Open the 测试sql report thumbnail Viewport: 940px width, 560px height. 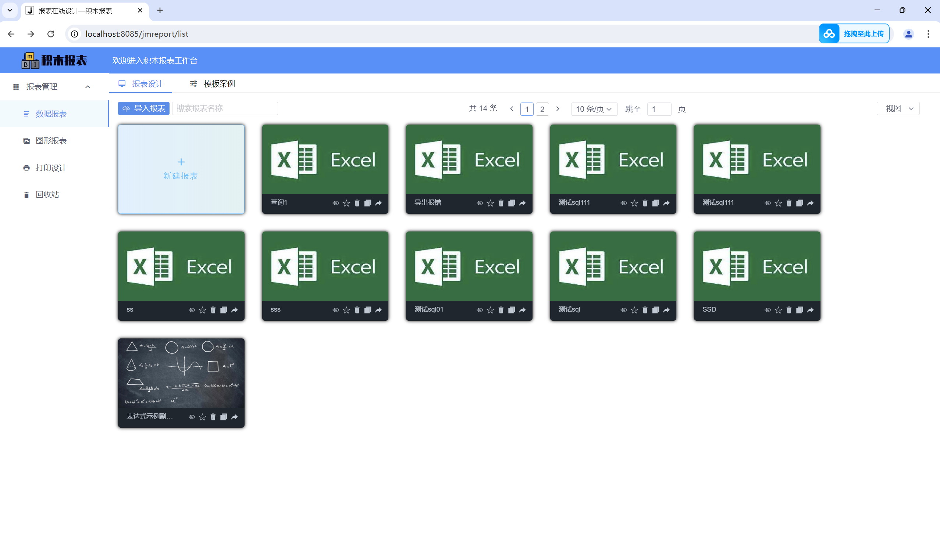tap(613, 266)
